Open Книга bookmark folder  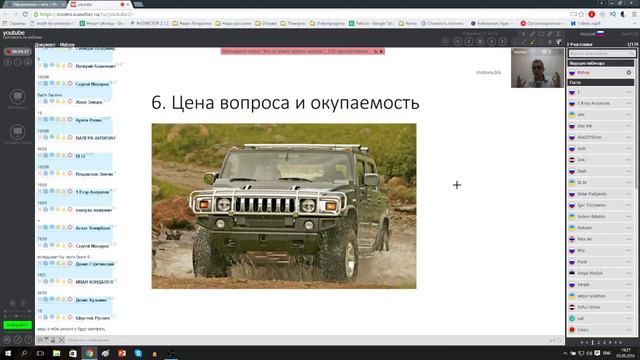point(408,24)
